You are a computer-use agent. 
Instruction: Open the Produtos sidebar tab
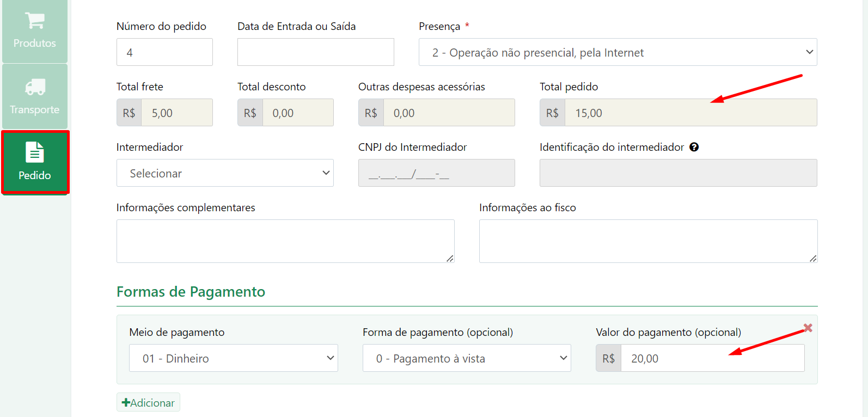[x=35, y=30]
